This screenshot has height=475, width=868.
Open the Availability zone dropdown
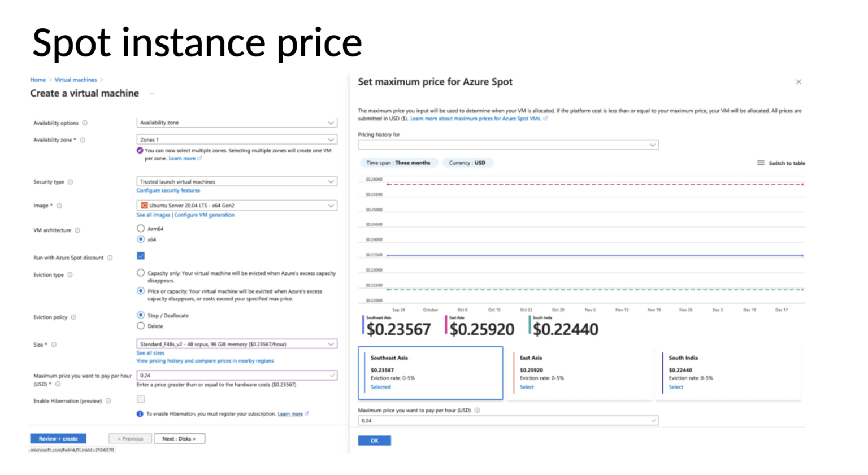click(x=237, y=140)
